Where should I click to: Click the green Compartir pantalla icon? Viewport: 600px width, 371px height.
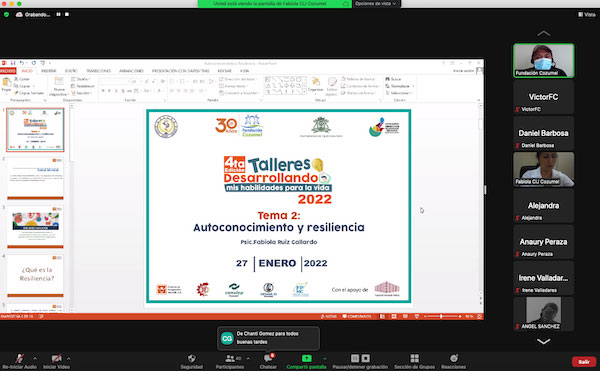(x=307, y=358)
